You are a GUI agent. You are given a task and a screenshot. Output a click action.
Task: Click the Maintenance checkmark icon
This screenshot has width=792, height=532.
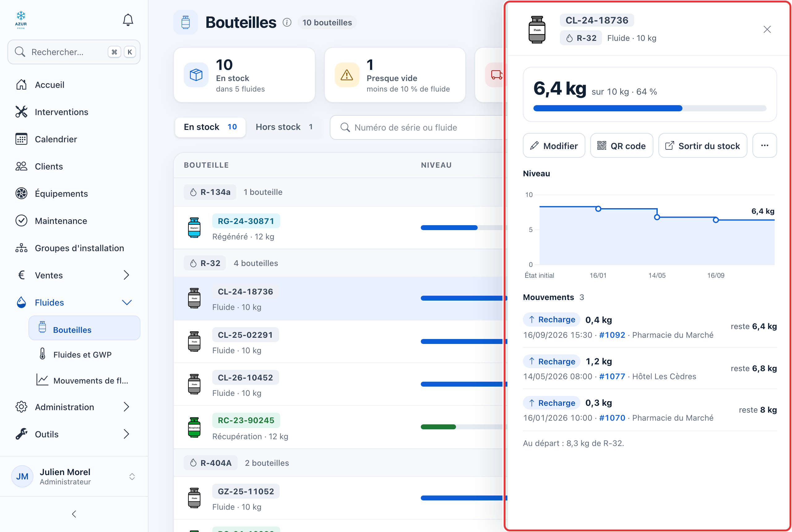21,221
